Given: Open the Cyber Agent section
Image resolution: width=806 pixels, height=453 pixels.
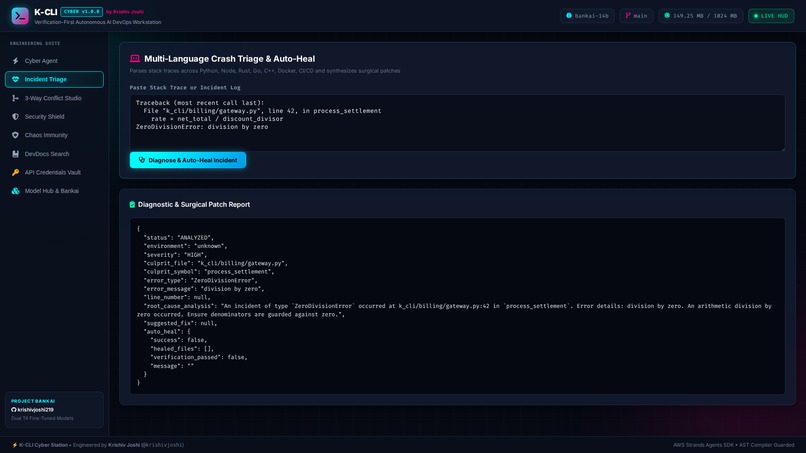Looking at the screenshot, I should [x=54, y=61].
